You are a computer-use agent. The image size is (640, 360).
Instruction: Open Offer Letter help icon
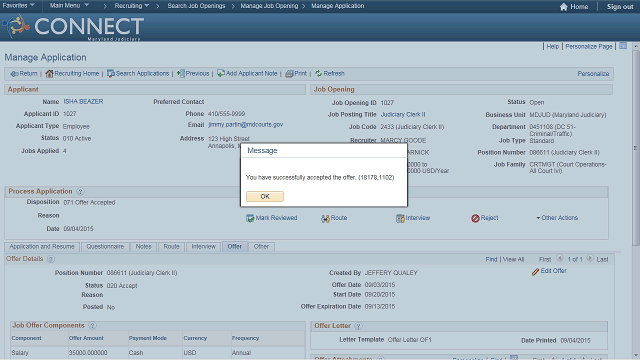(358, 326)
